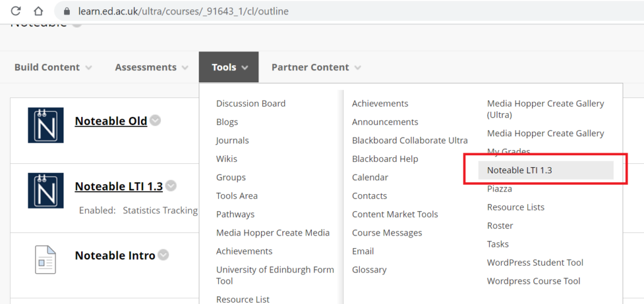Choose Announcements from the menu
Screen dimensions: 644x304
(x=385, y=122)
